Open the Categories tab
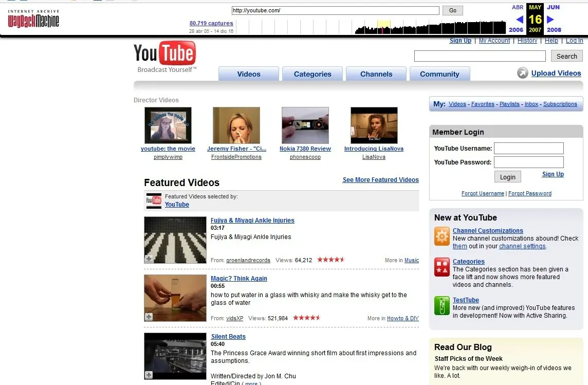 [313, 74]
